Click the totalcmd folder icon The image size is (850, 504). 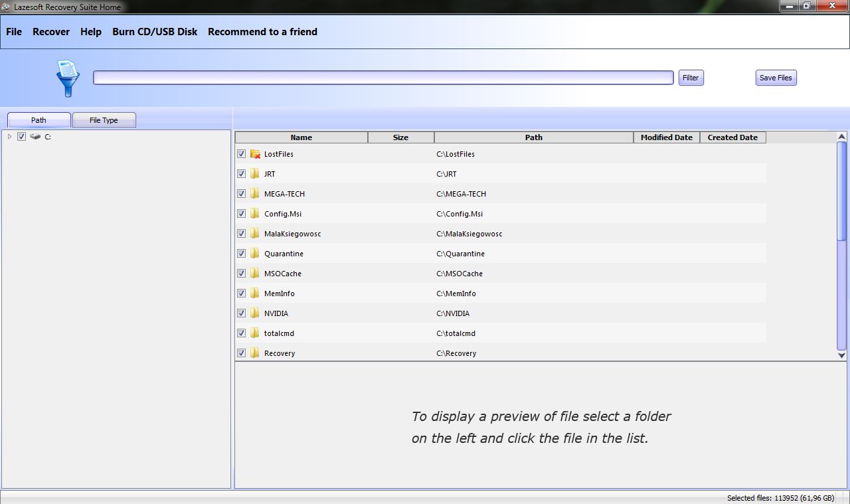pos(255,333)
